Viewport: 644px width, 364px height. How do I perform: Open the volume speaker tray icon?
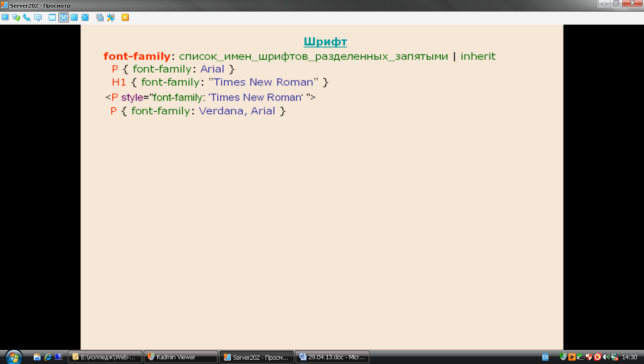click(606, 357)
